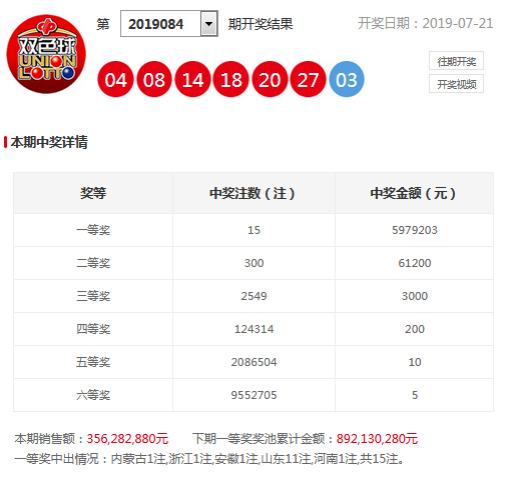This screenshot has height=478, width=508.
Task: Click red ball number 20
Action: tap(270, 79)
